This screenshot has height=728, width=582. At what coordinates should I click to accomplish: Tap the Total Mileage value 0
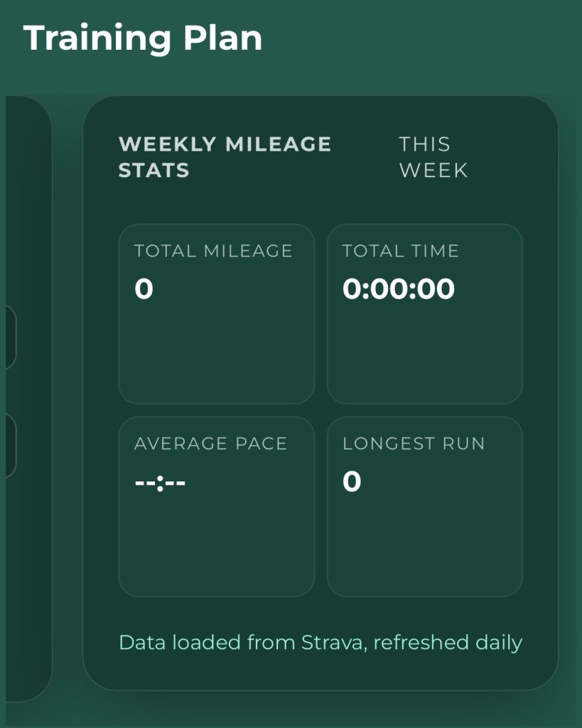pos(144,289)
